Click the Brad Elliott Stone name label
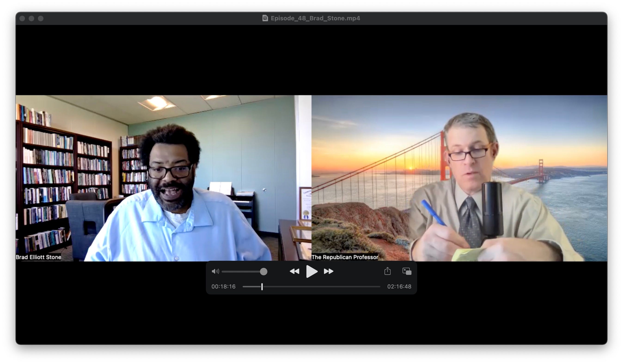623x364 pixels. [39, 257]
